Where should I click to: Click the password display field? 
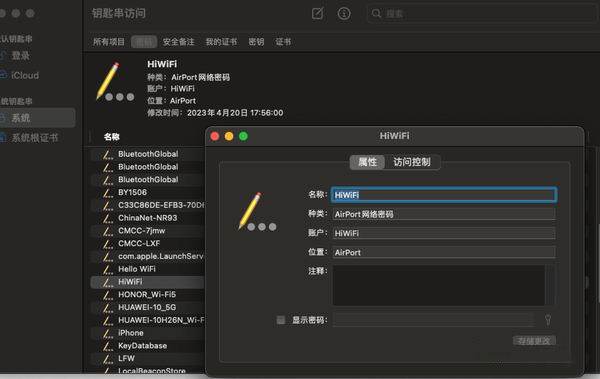pyautogui.click(x=433, y=320)
